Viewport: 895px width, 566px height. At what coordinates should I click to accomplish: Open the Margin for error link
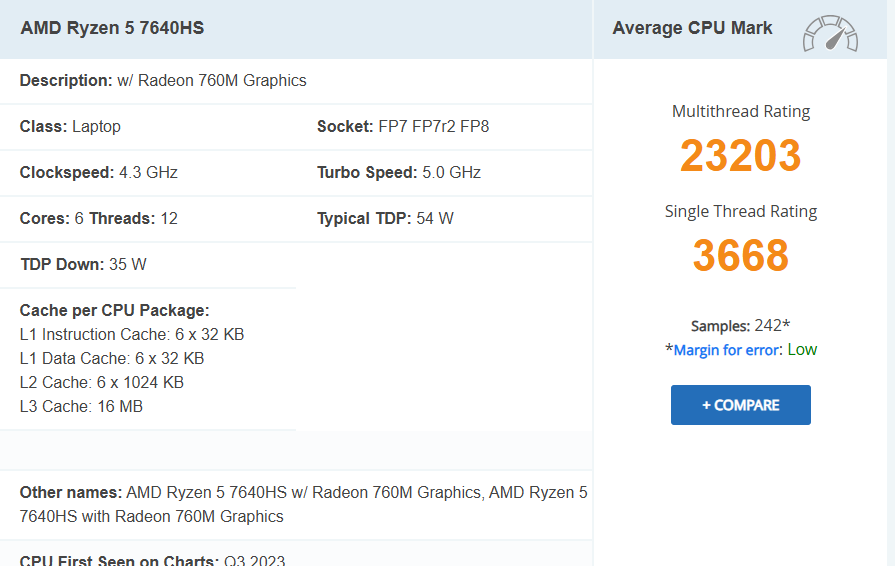pos(726,350)
